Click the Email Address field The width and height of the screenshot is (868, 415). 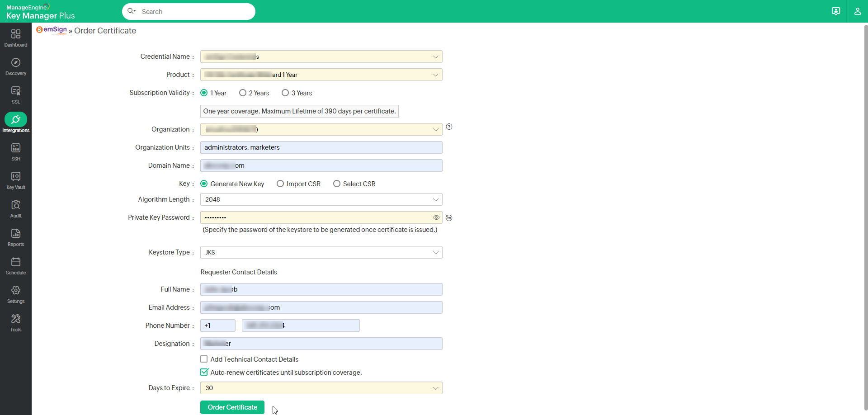click(x=321, y=307)
